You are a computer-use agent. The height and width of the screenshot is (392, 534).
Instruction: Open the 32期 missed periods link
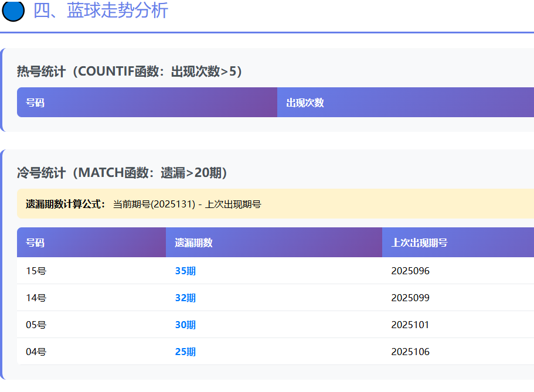coord(185,298)
